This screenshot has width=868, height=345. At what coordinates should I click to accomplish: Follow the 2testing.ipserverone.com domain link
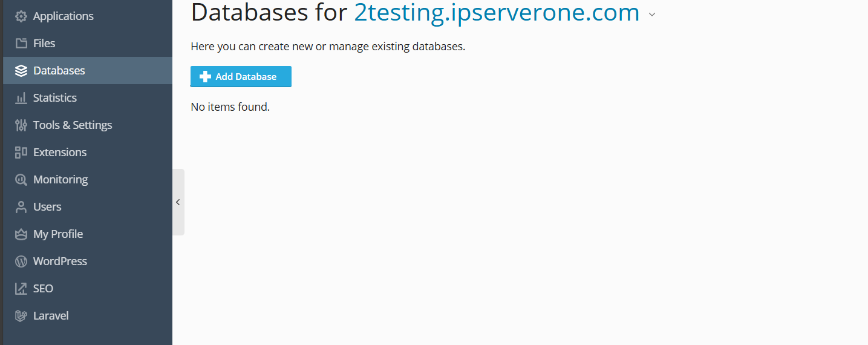tap(497, 13)
